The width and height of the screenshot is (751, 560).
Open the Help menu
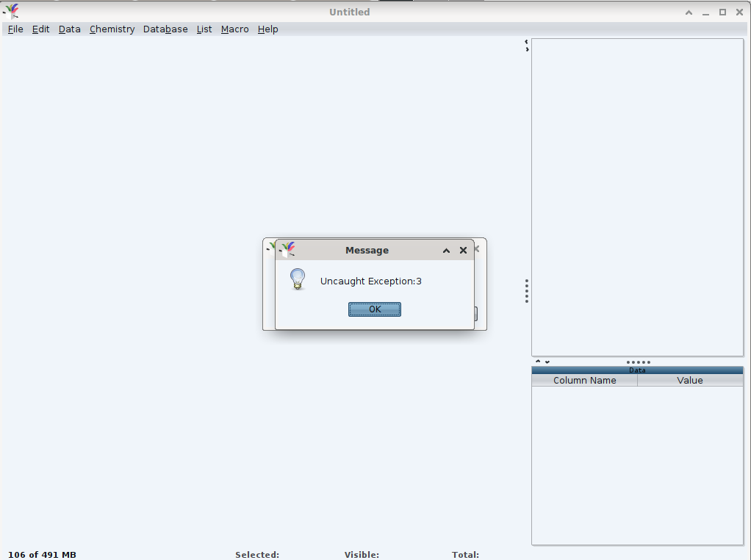click(267, 29)
